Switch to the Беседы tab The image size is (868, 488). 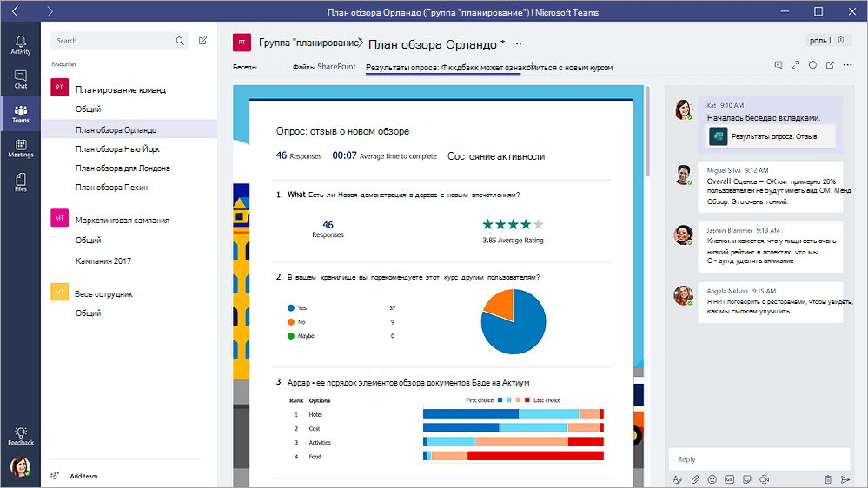[x=245, y=67]
